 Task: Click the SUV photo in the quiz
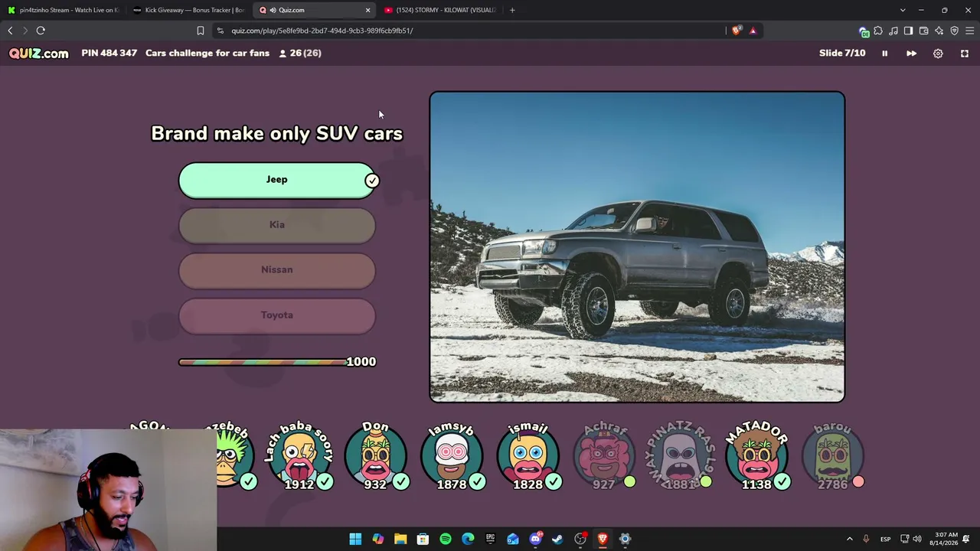coord(637,246)
